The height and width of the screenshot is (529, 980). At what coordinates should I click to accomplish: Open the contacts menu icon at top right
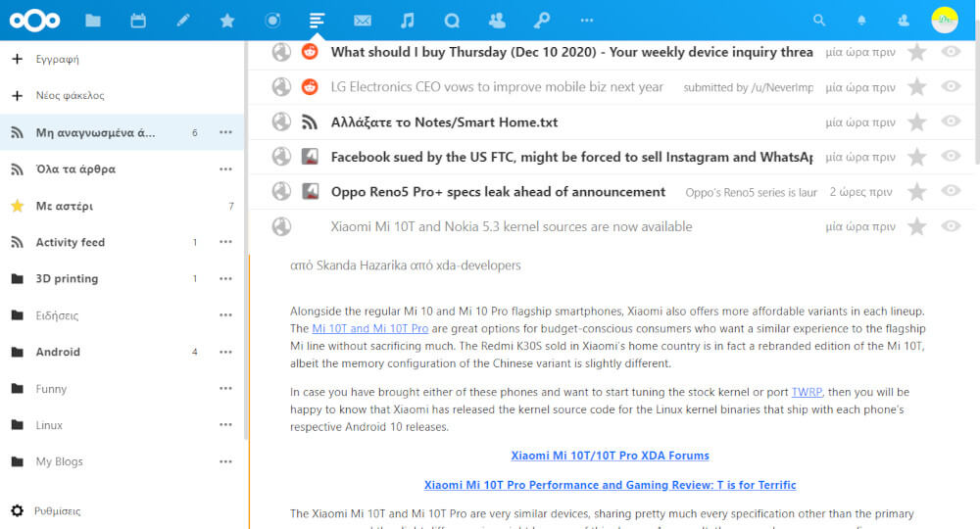(x=904, y=21)
